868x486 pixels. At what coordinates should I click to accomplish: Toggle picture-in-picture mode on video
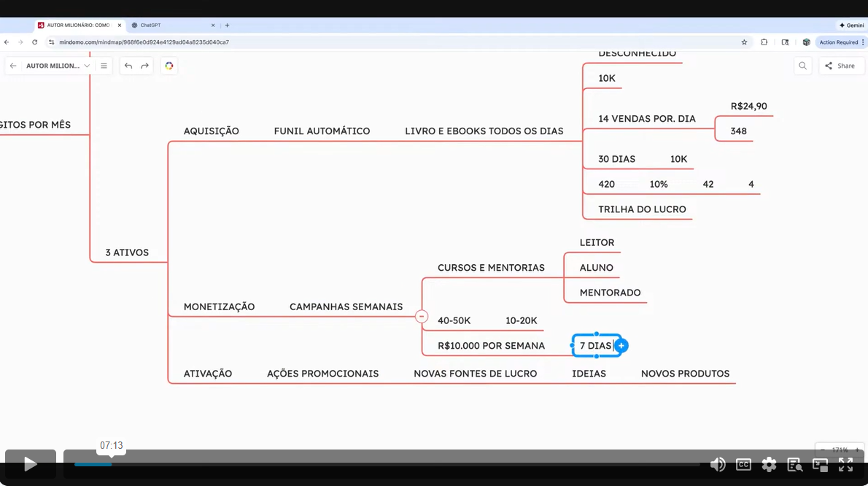[820, 464]
